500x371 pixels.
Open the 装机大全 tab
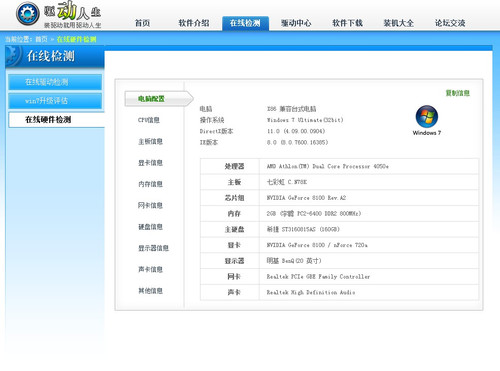coord(399,23)
